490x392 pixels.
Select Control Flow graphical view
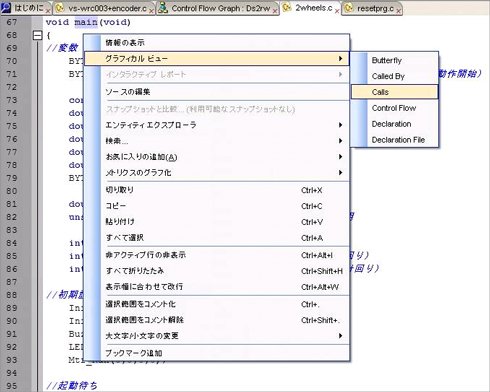[394, 108]
